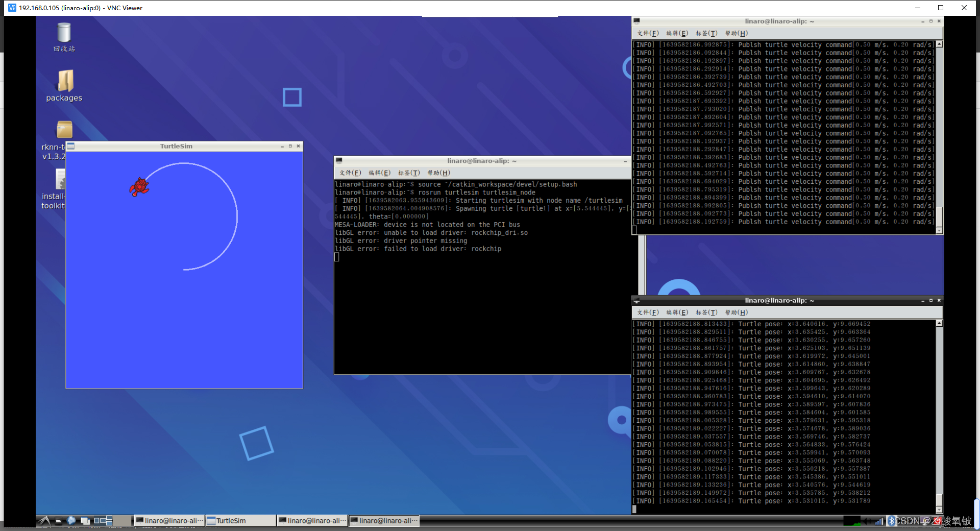
Task: Minimize the TurtleSim window
Action: point(282,146)
